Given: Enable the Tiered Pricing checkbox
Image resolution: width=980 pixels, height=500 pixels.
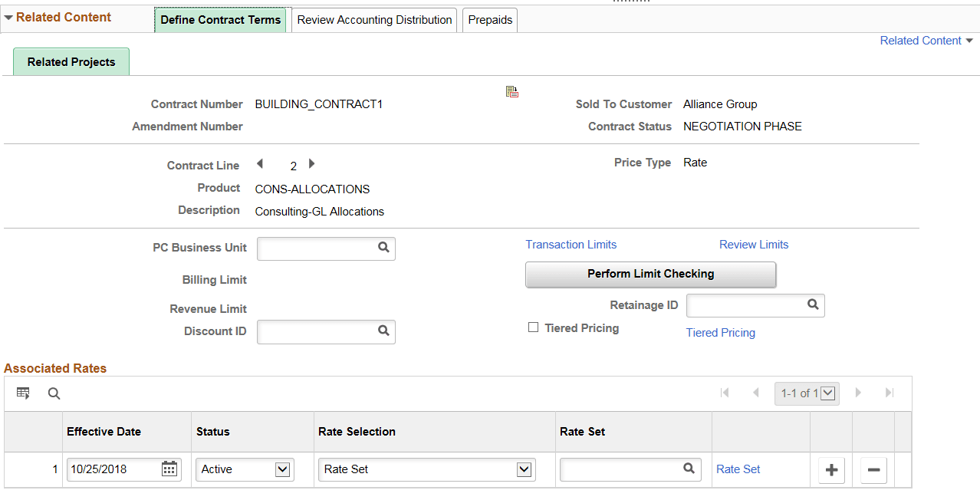Looking at the screenshot, I should (533, 327).
